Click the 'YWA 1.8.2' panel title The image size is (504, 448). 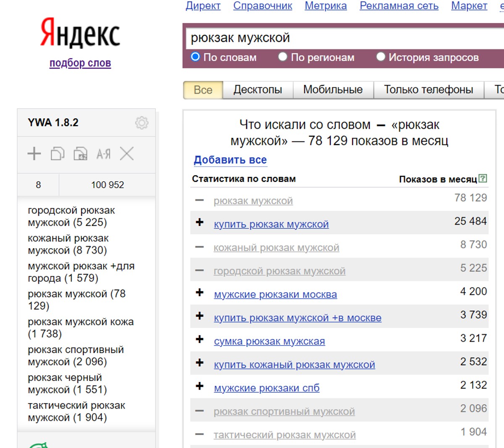[x=53, y=123]
